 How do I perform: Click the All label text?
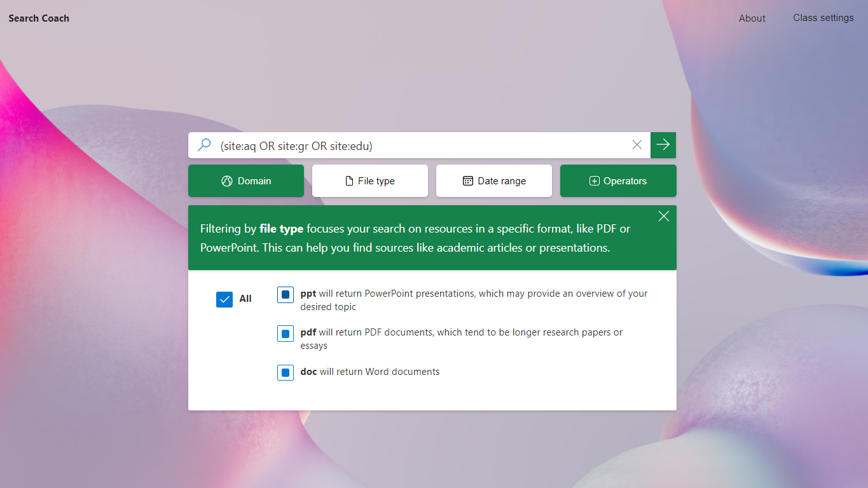[245, 299]
